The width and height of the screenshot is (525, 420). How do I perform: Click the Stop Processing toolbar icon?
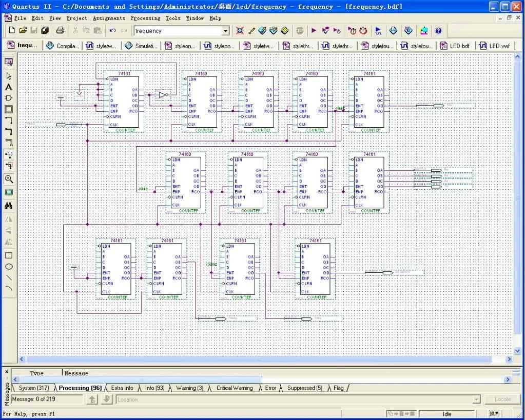[300, 31]
